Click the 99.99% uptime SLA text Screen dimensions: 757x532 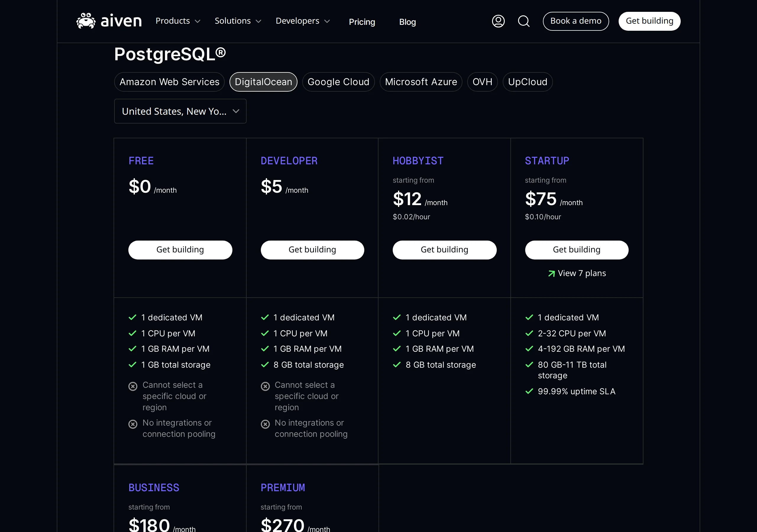tap(577, 391)
